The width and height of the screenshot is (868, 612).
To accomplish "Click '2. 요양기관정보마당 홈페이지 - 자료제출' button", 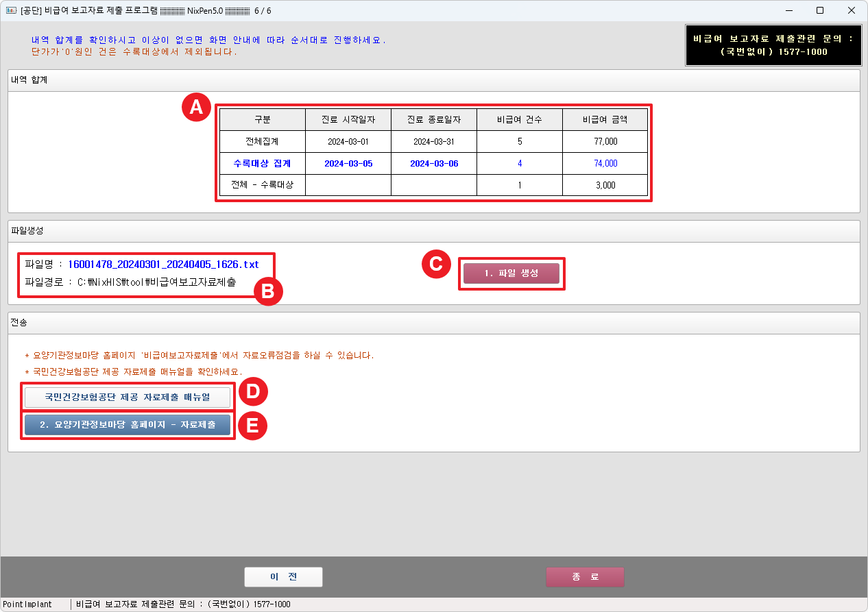I will click(128, 425).
